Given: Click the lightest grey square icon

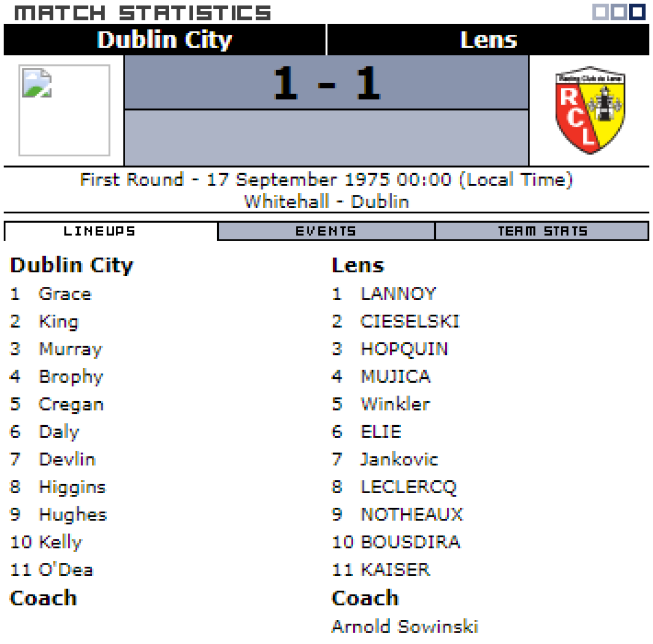Looking at the screenshot, I should click(x=601, y=11).
